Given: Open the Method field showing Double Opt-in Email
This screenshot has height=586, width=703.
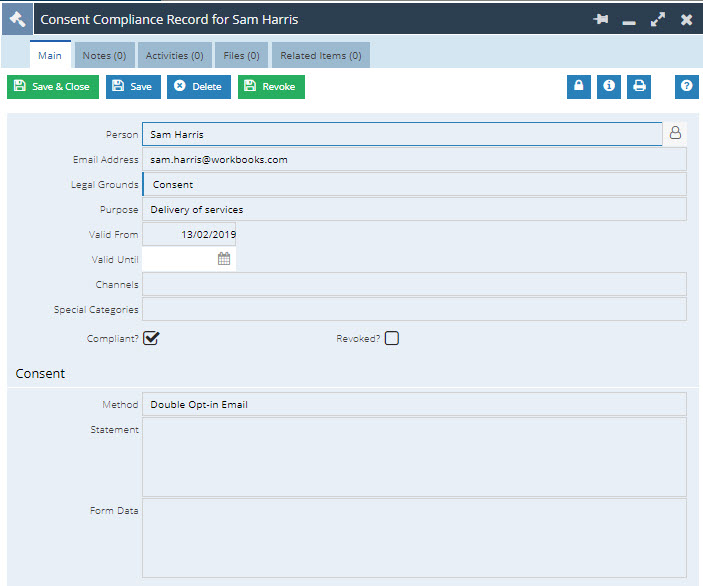Looking at the screenshot, I should (x=414, y=404).
